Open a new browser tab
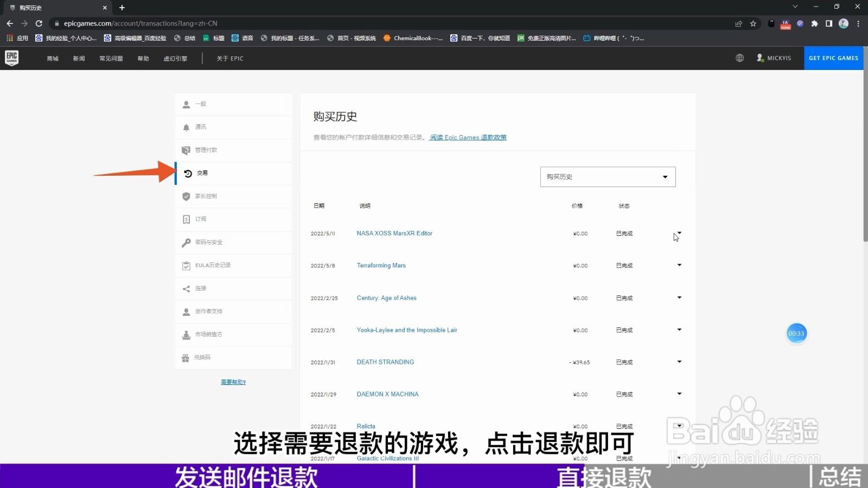This screenshot has height=488, width=868. (122, 8)
